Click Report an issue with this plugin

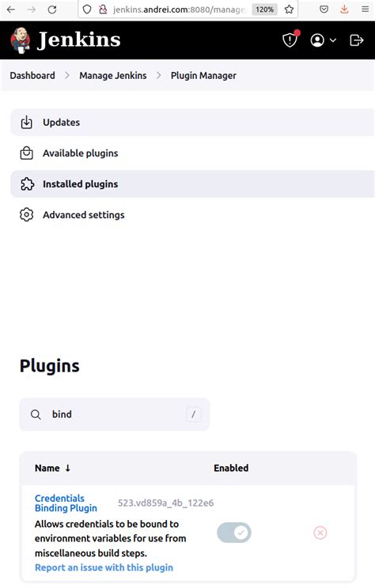point(104,567)
